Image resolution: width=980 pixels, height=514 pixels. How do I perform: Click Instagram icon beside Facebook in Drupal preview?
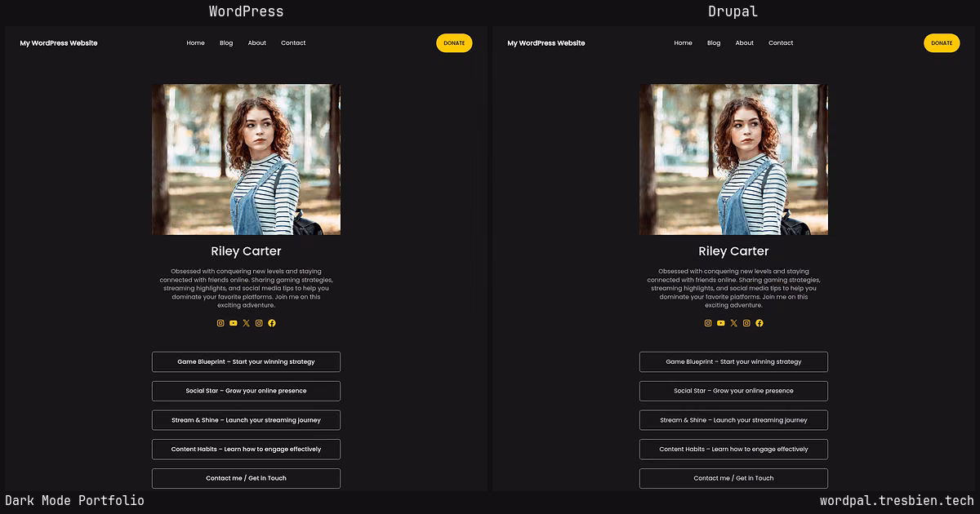[746, 323]
